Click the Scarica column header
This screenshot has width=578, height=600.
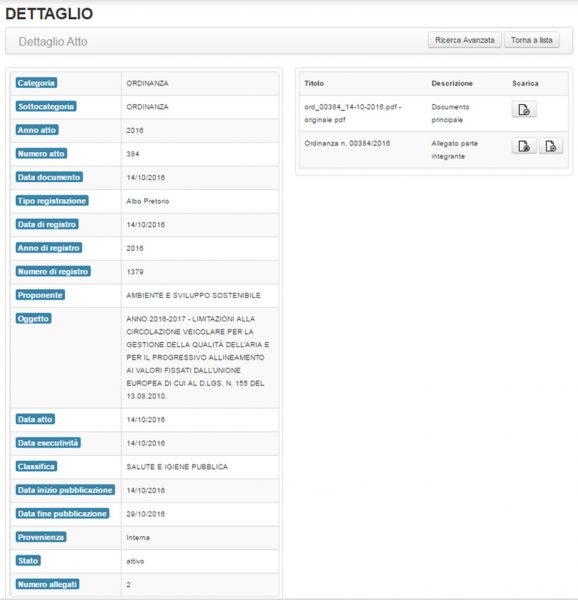[x=525, y=83]
